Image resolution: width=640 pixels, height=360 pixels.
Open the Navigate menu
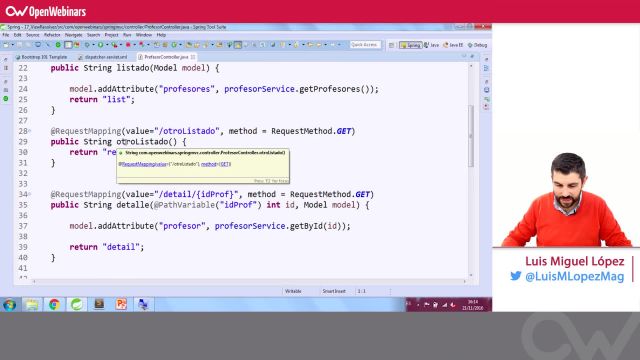pos(73,35)
